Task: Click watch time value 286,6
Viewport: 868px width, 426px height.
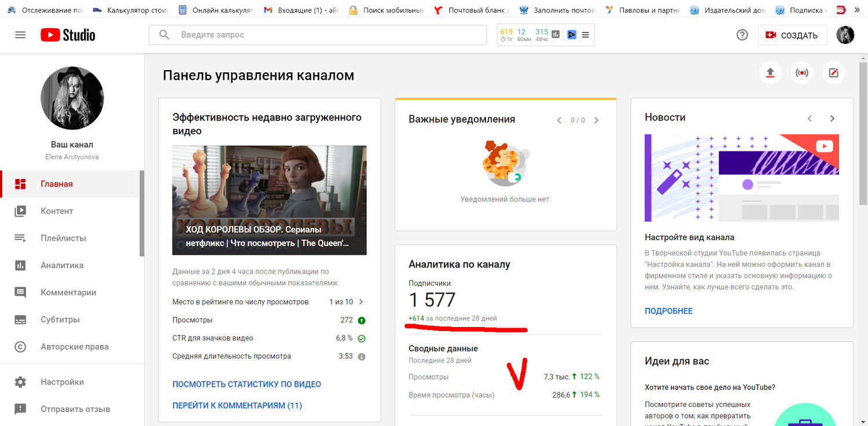Action: [x=561, y=395]
